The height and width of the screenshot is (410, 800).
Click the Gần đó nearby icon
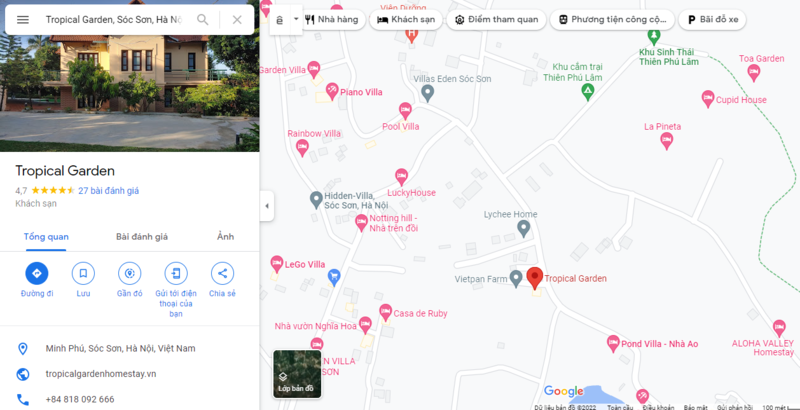pos(130,273)
